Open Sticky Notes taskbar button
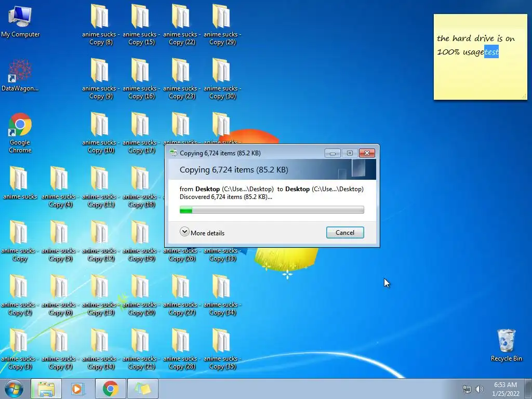532x399 pixels. pos(143,389)
